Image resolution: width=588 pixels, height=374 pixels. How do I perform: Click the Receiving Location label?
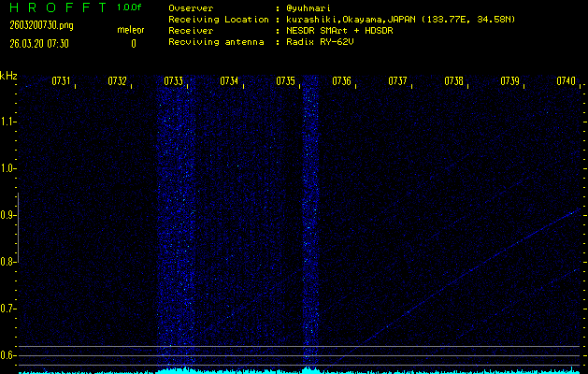219,20
